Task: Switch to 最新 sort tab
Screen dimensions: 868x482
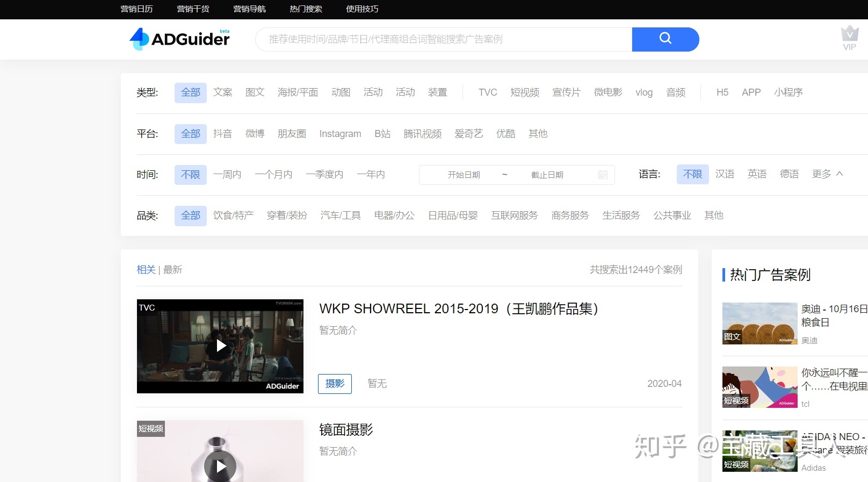Action: coord(173,270)
